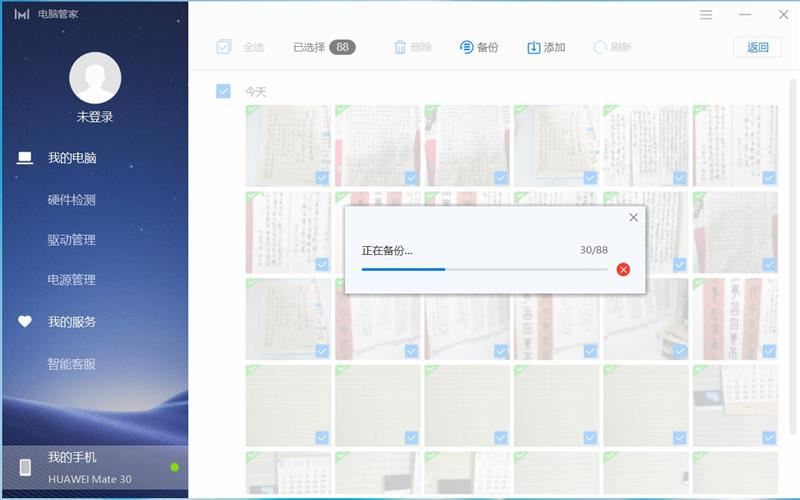Click the backup progress bar
This screenshot has width=800, height=500.
[x=484, y=269]
